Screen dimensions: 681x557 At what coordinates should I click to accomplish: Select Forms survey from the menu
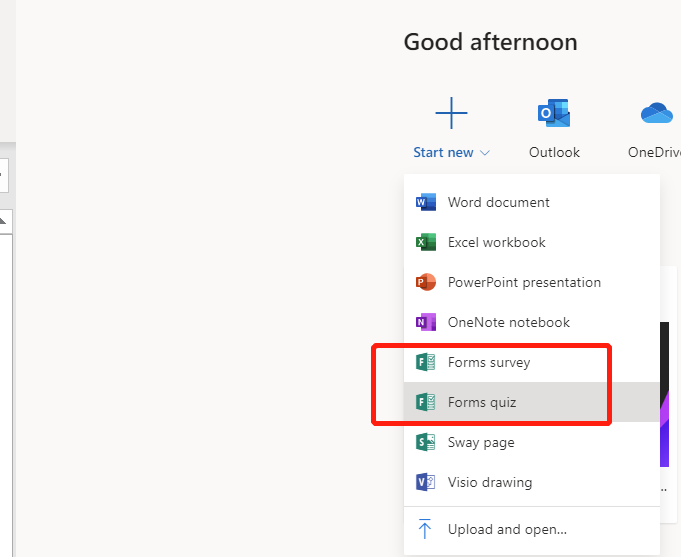[x=532, y=362]
